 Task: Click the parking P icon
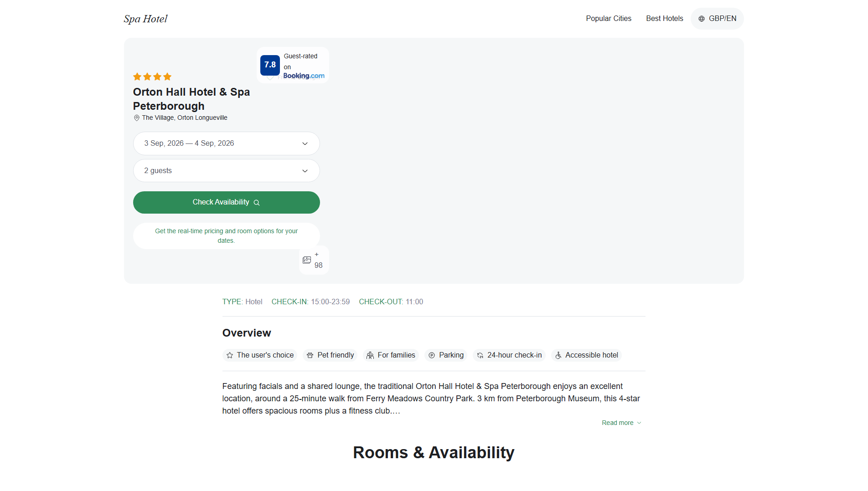(432, 355)
